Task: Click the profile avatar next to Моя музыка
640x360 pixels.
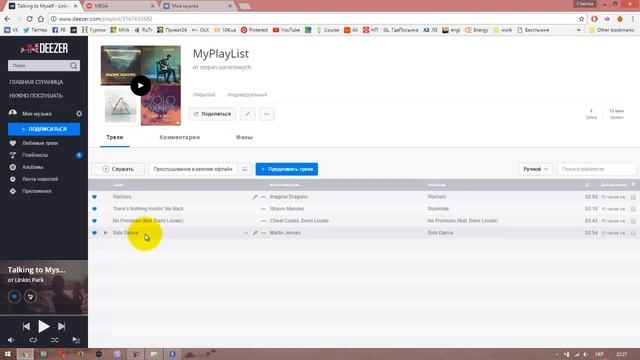Action: [x=13, y=113]
